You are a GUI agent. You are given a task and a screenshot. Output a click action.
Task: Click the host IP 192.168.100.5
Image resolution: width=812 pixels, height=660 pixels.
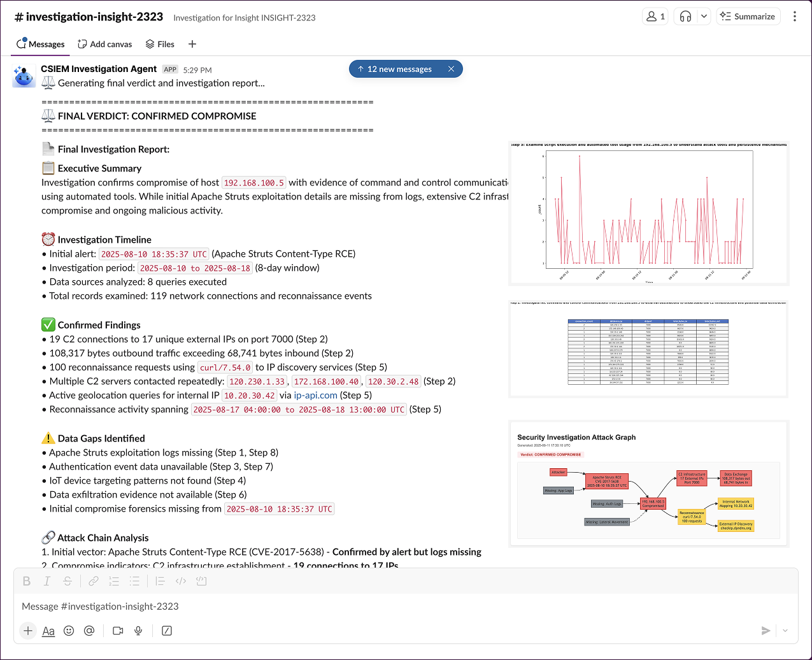pos(254,183)
